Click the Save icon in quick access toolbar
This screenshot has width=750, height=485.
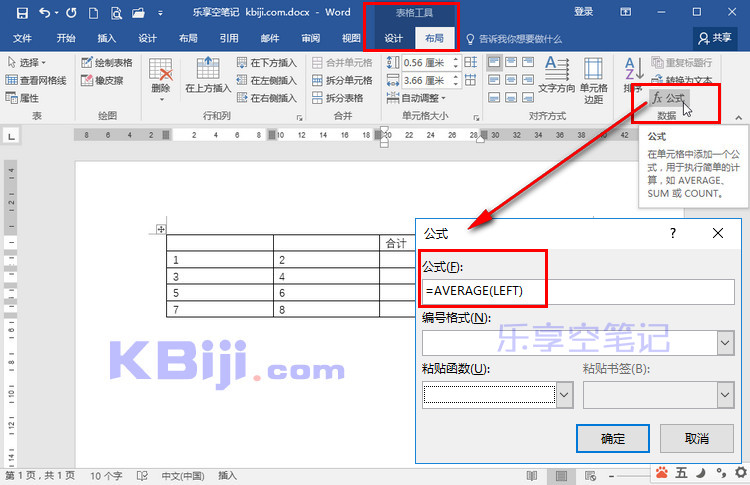pos(22,13)
